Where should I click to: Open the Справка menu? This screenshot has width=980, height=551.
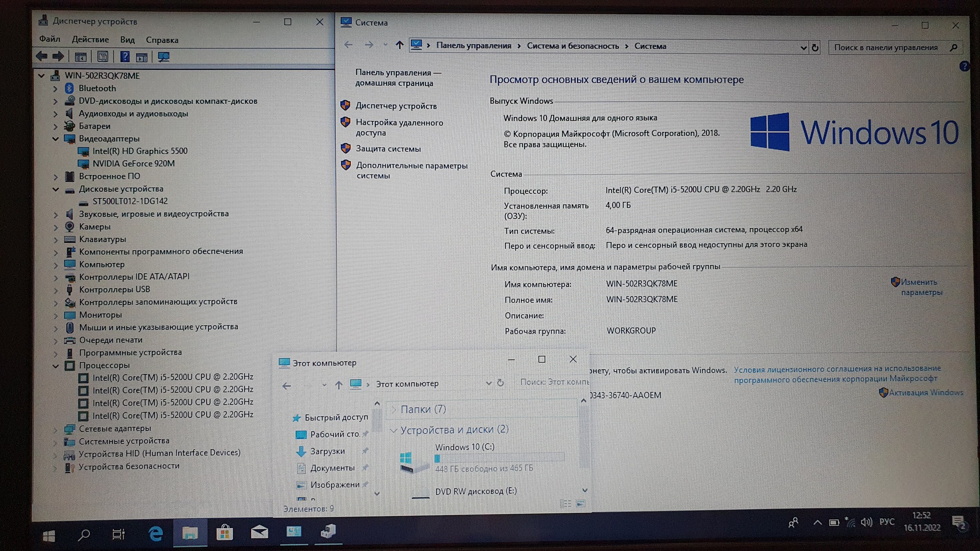click(x=162, y=40)
